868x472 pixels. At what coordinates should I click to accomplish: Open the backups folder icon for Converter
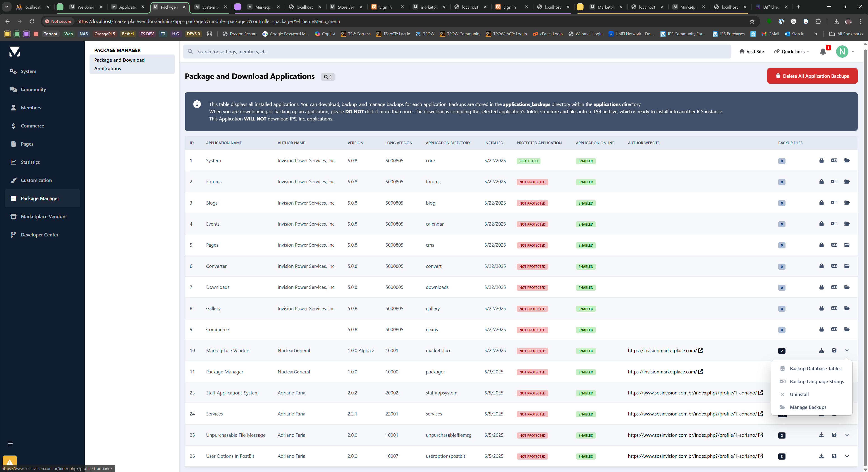coord(847,266)
